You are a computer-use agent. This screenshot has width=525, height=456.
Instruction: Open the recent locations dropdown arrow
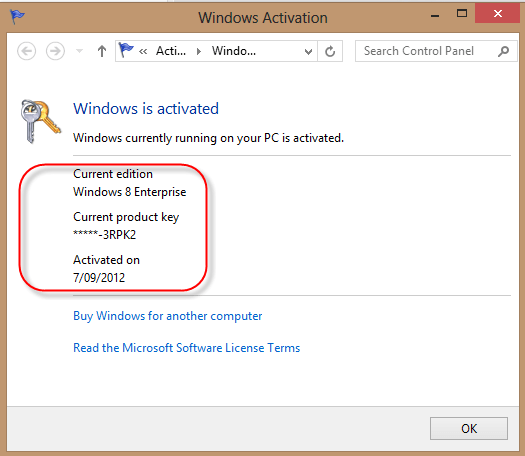[x=79, y=51]
